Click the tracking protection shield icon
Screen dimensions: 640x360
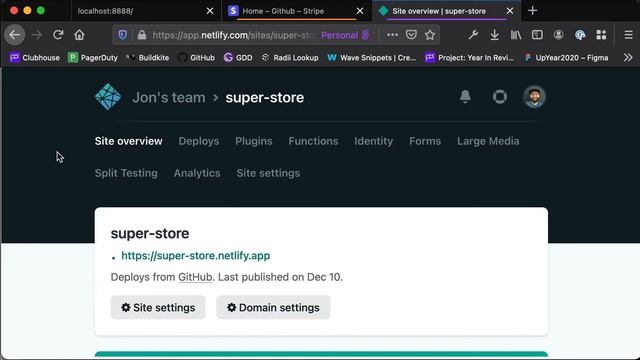click(122, 35)
